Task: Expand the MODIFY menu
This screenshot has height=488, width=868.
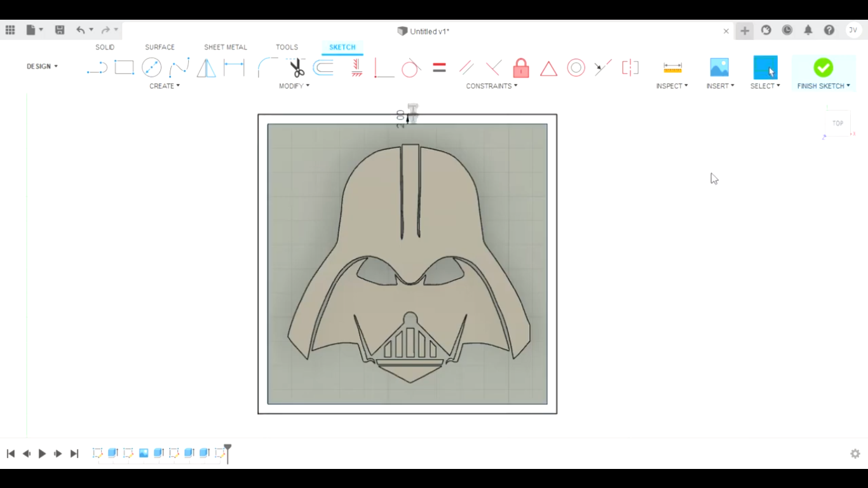Action: [x=294, y=86]
